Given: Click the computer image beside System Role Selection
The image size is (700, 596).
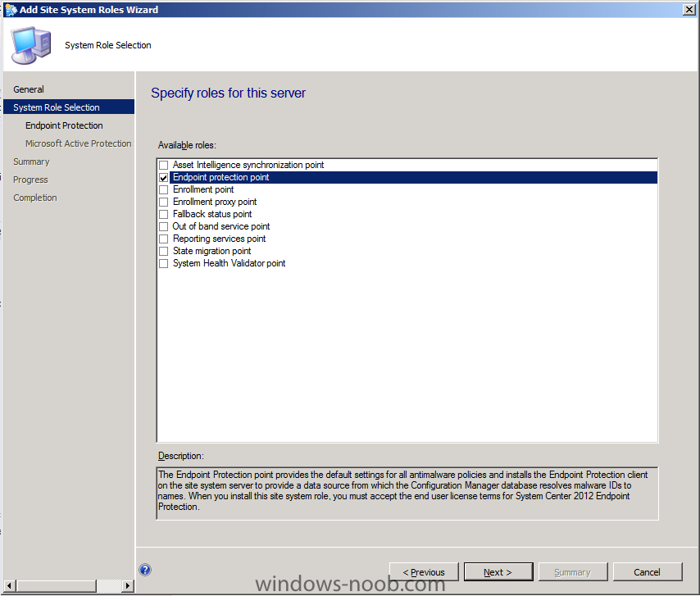Looking at the screenshot, I should 31,45.
